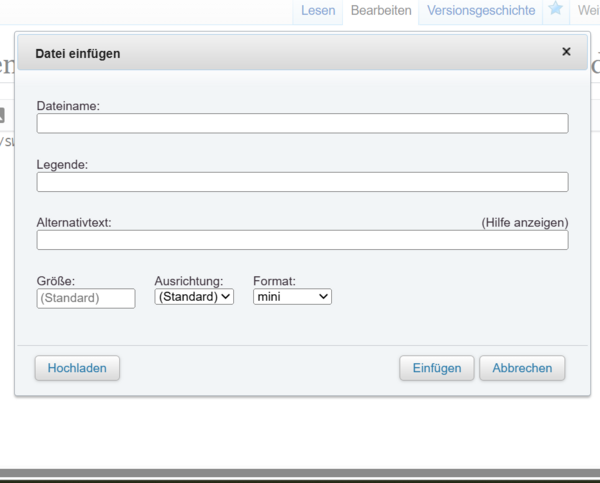This screenshot has width=600, height=483.
Task: Expand the Format dropdown showing mini
Action: pos(292,297)
